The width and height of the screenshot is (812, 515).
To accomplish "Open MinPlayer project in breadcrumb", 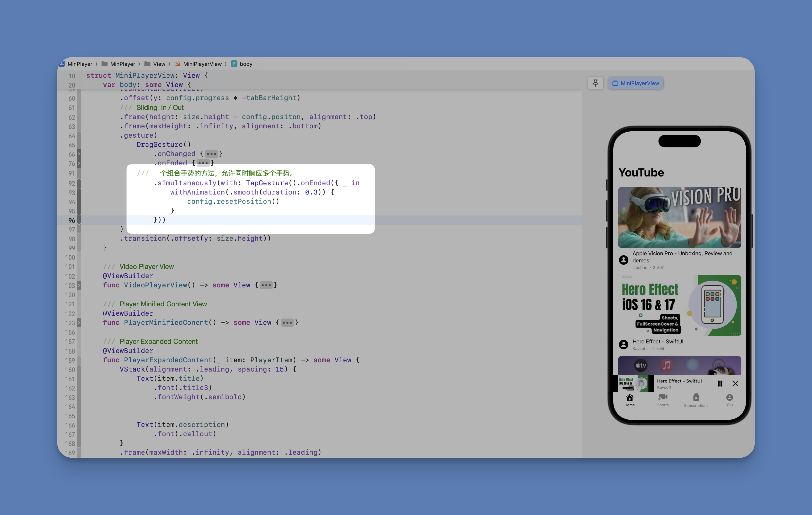I will [x=76, y=64].
